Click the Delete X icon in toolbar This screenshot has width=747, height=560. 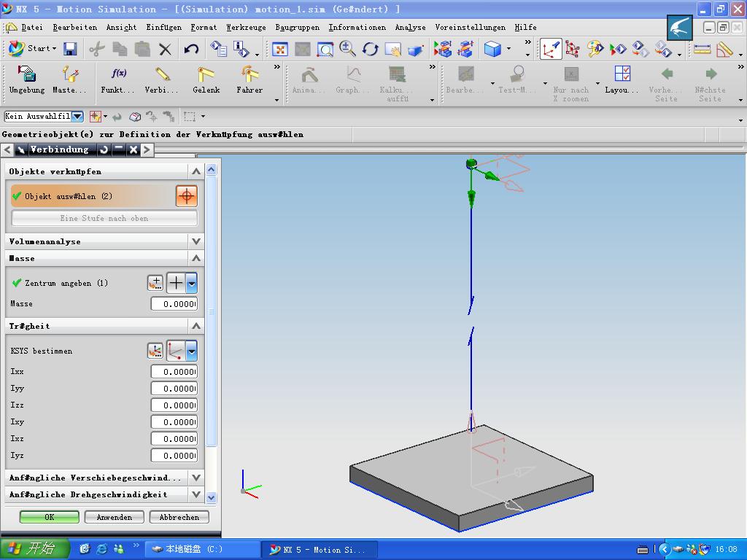[165, 49]
